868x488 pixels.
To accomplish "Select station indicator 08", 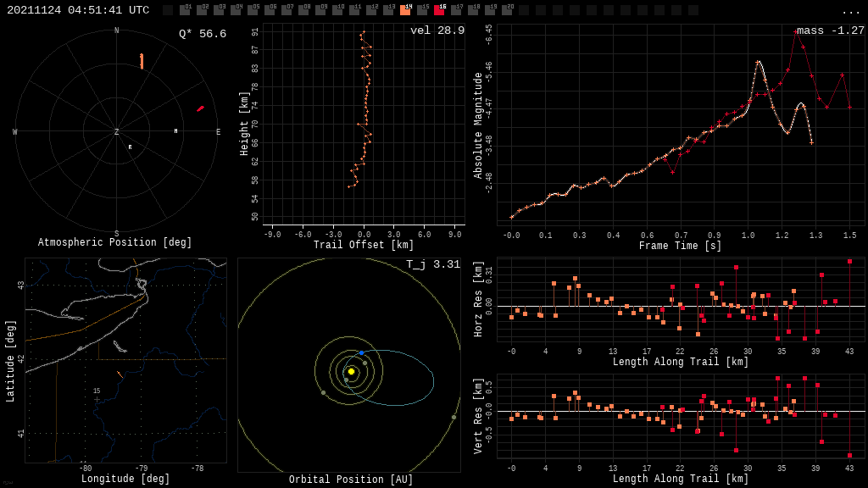I will (303, 9).
